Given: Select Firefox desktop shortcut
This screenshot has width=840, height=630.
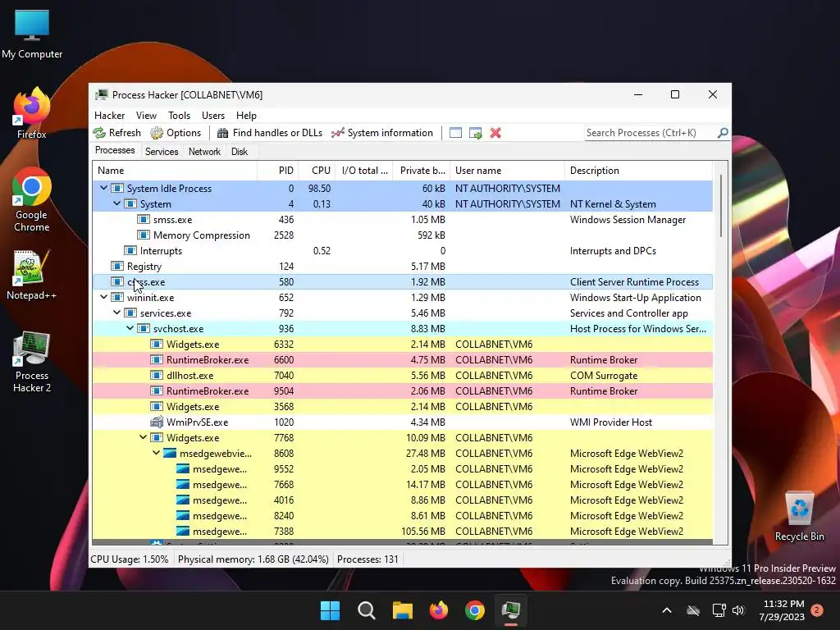Looking at the screenshot, I should [x=32, y=113].
